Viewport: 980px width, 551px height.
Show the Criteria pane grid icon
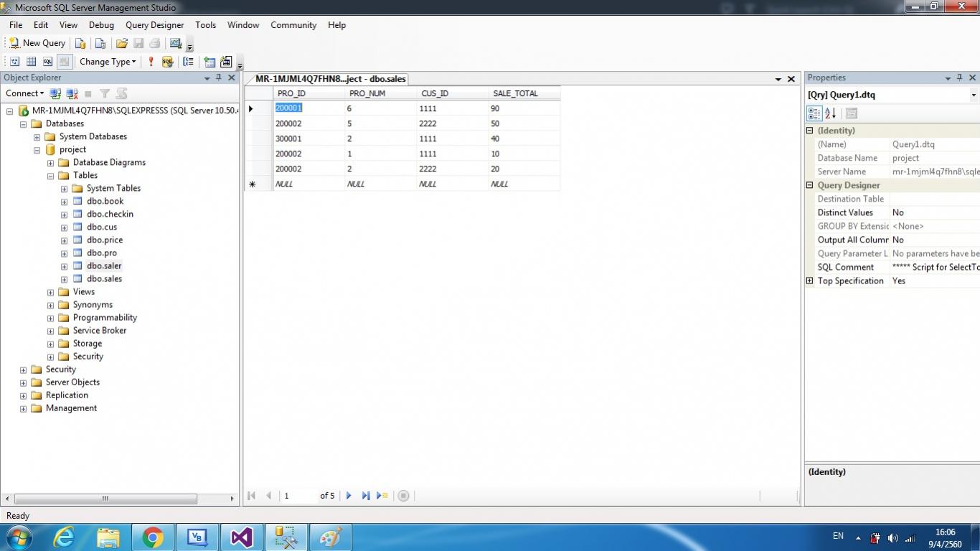tap(31, 62)
